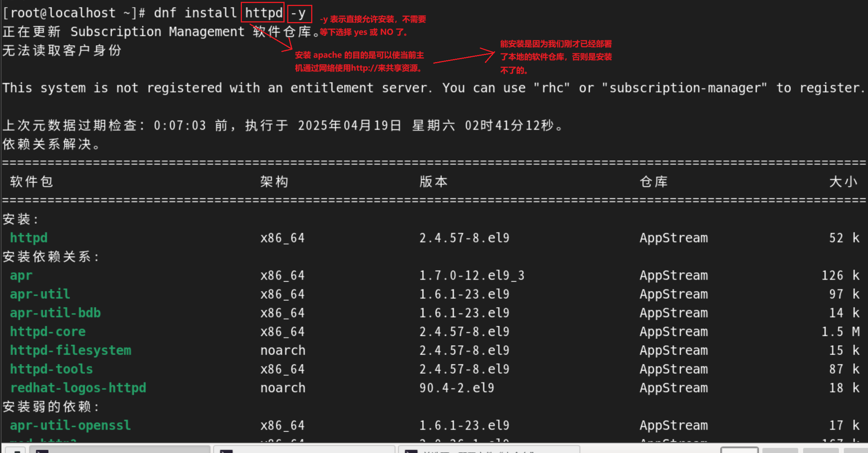Screen dimensions: 868x453
Task: Click httpd-filesystem package entry
Action: pyautogui.click(x=71, y=350)
